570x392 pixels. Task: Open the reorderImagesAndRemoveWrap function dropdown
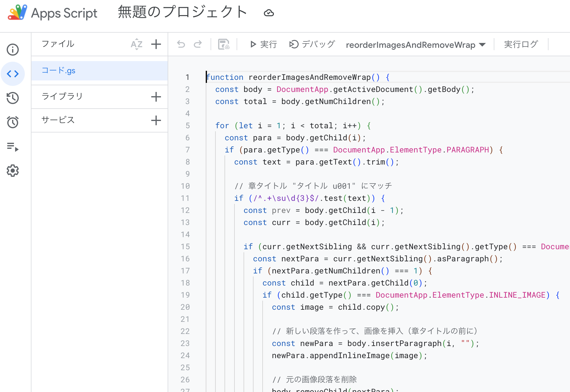click(416, 45)
